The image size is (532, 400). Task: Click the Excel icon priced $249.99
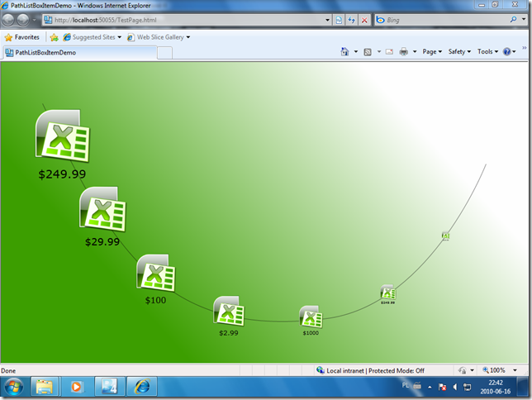click(63, 136)
